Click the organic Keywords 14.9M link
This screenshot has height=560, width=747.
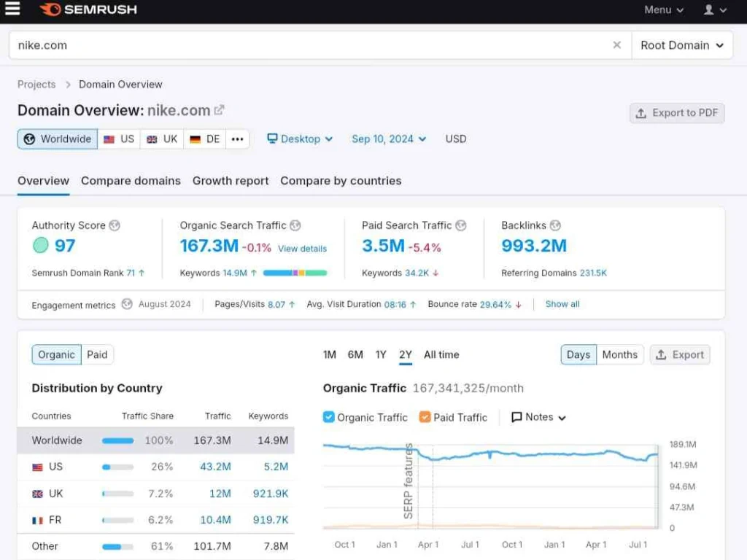235,273
